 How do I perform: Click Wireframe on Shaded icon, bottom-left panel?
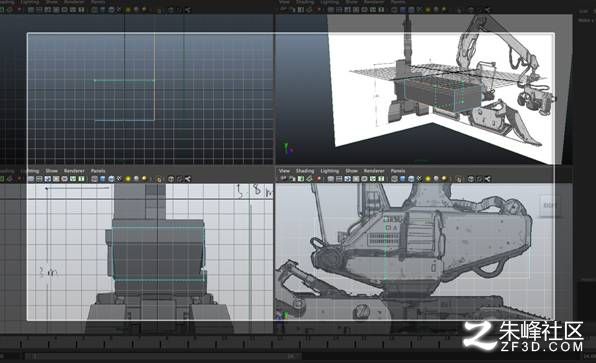[x=111, y=179]
